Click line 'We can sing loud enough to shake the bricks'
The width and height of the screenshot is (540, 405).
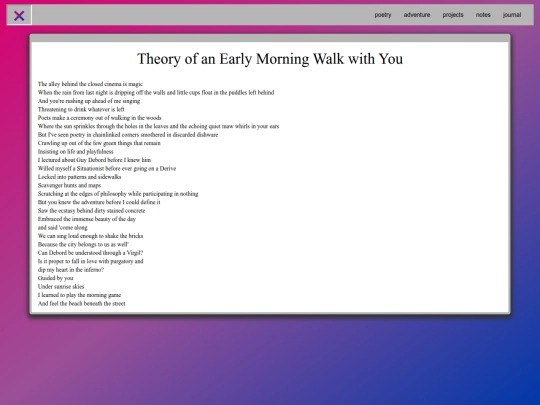(90, 236)
